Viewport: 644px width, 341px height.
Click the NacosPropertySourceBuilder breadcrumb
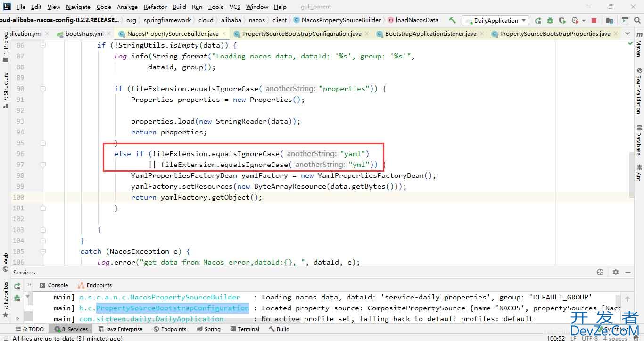click(x=337, y=20)
